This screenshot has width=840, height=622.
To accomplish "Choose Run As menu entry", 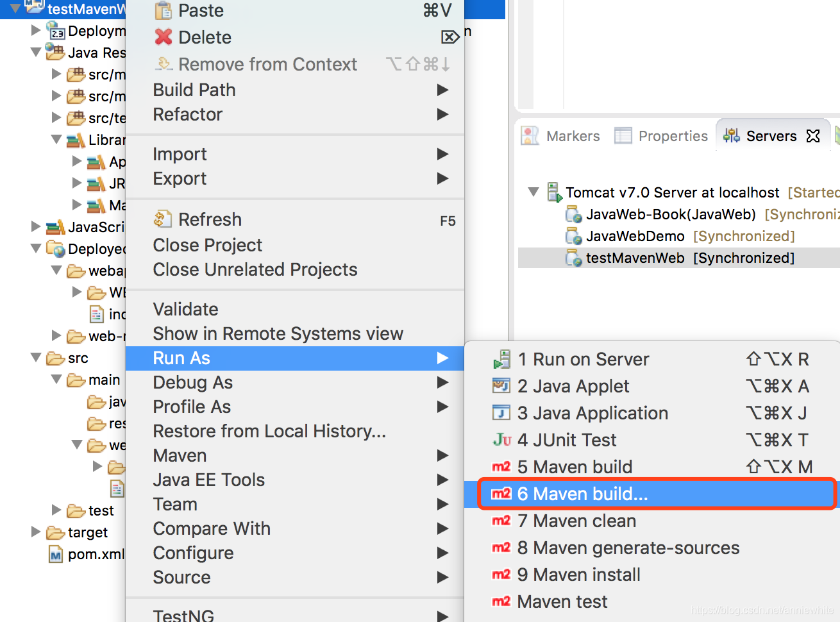I will click(295, 358).
